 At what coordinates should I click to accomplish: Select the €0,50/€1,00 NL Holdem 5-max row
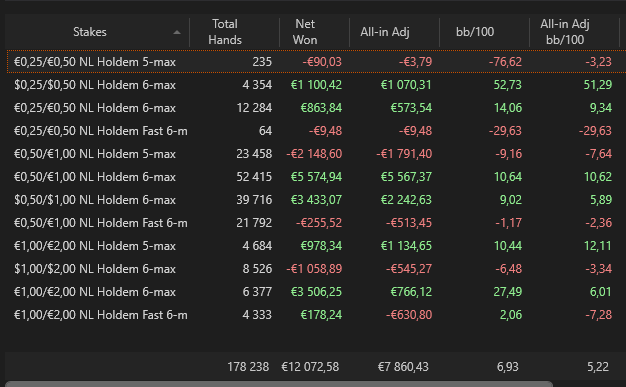[316, 154]
